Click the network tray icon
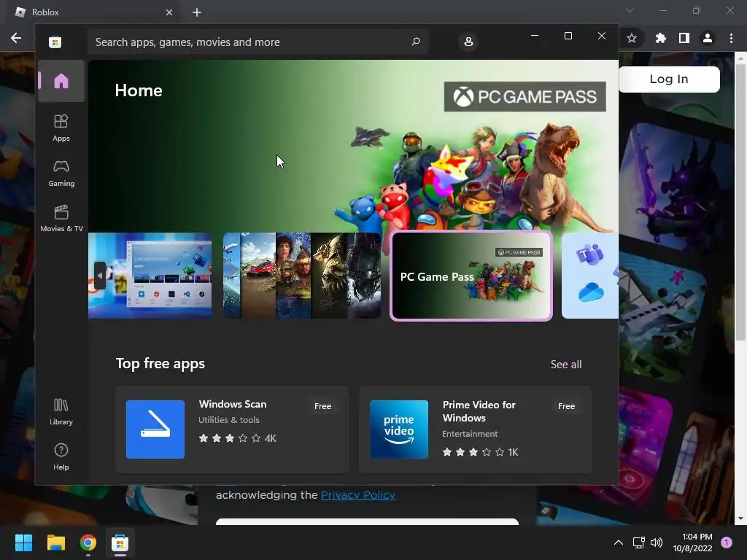 point(638,542)
